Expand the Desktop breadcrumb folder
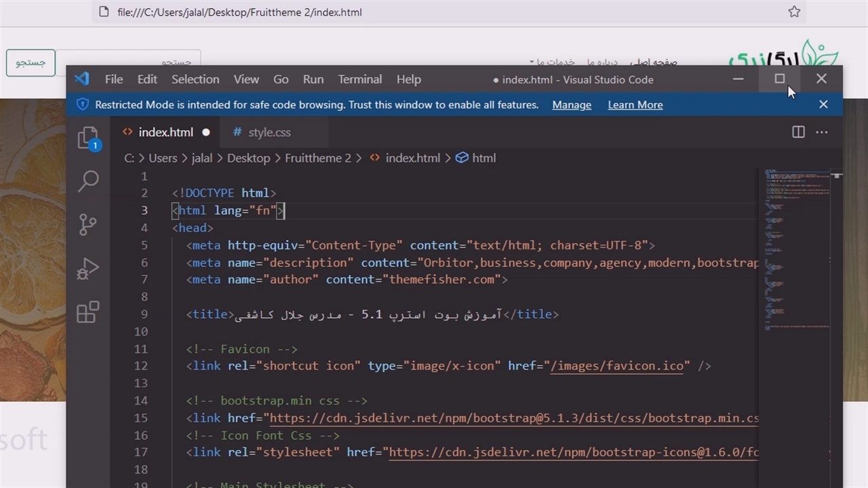This screenshot has height=488, width=868. tap(248, 158)
